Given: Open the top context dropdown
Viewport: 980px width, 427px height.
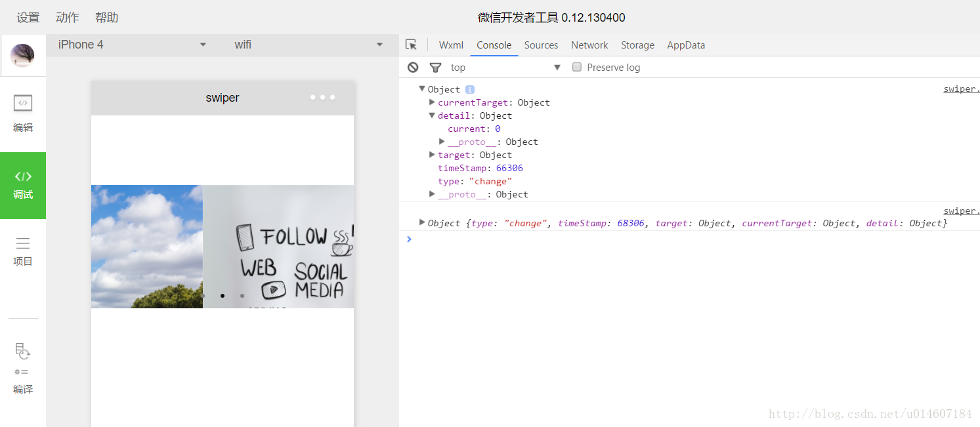Looking at the screenshot, I should click(505, 67).
